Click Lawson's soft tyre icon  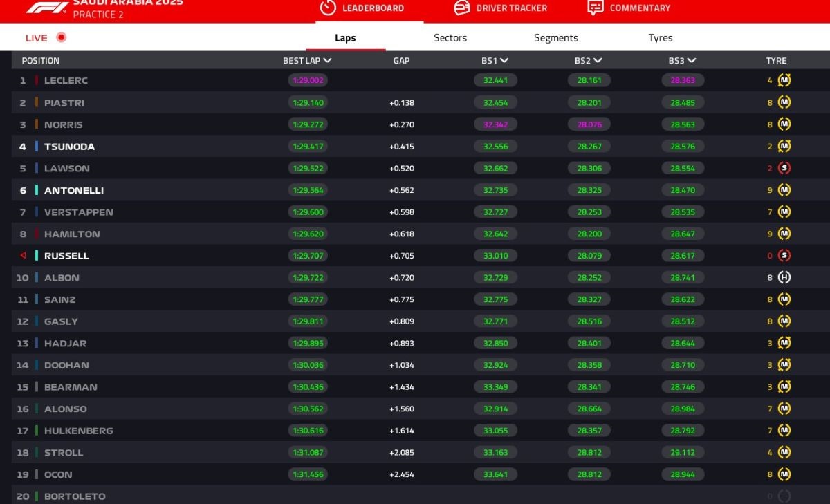(784, 168)
